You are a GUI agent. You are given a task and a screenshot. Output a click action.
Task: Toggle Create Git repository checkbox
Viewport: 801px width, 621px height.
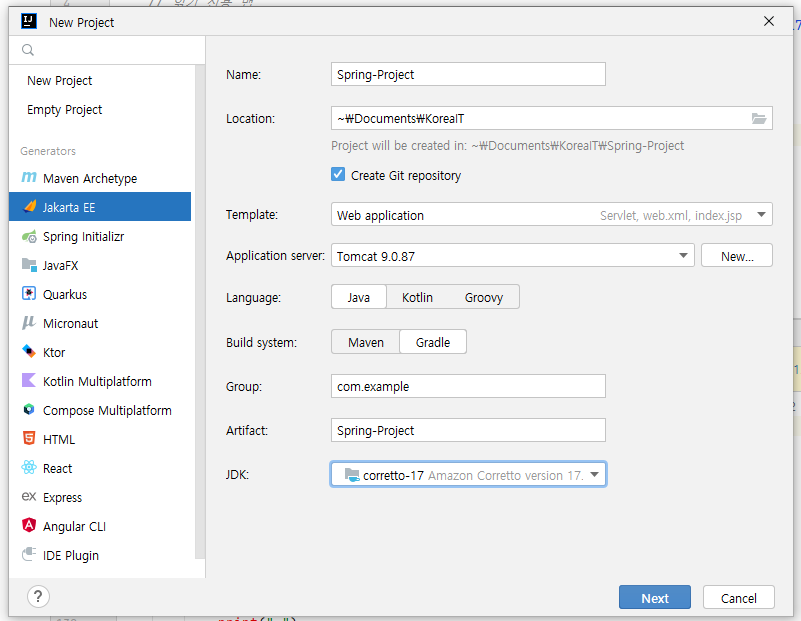[x=338, y=175]
